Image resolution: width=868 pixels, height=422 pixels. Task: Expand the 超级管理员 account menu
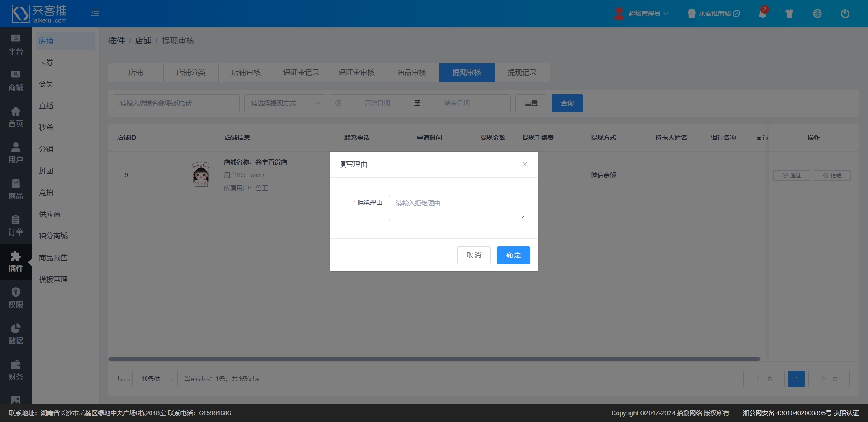click(x=642, y=14)
